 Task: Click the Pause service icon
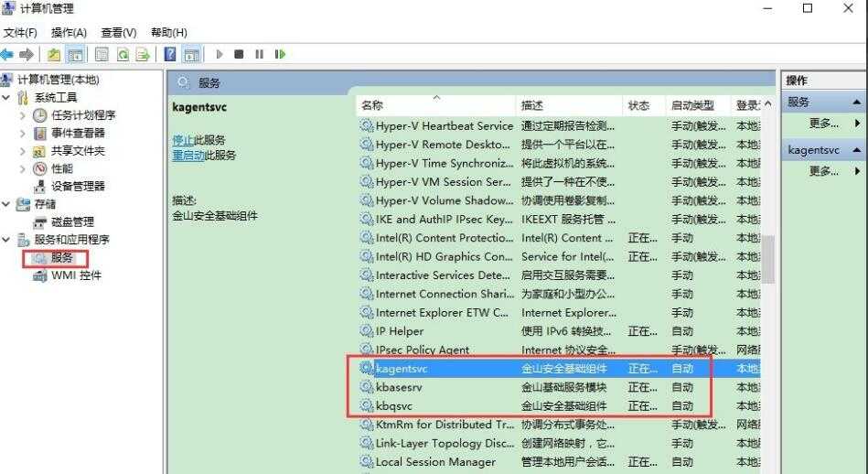[x=259, y=54]
